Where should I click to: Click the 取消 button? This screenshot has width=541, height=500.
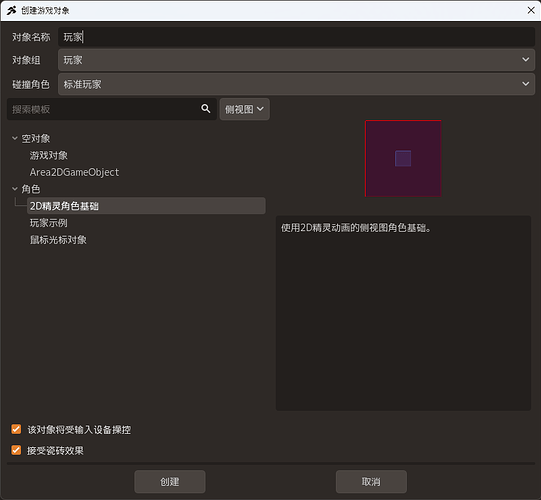coord(371,481)
